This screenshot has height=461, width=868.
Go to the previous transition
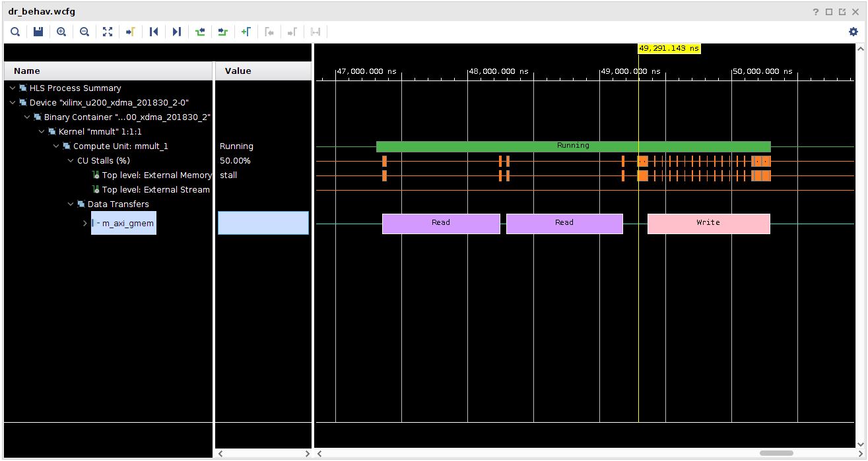tap(200, 32)
